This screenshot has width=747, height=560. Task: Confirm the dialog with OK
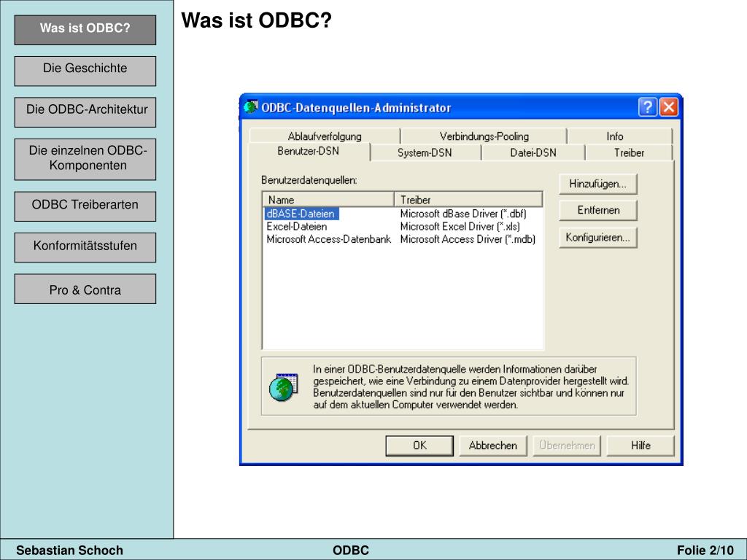[419, 446]
